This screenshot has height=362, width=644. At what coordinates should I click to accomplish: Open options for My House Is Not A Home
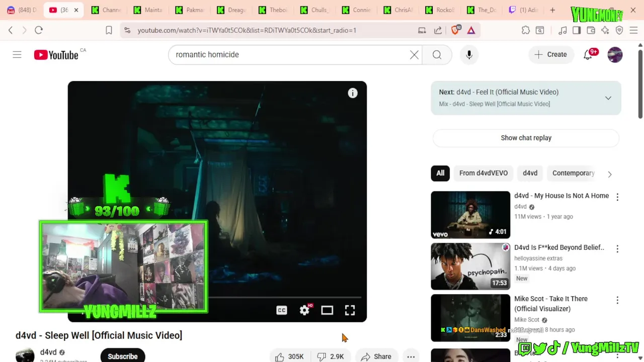click(x=617, y=197)
